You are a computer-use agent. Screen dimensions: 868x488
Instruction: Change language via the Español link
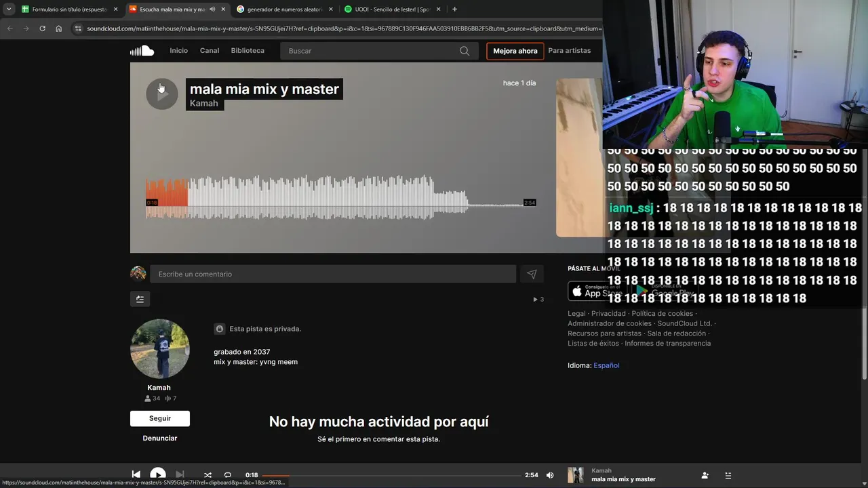click(x=606, y=365)
